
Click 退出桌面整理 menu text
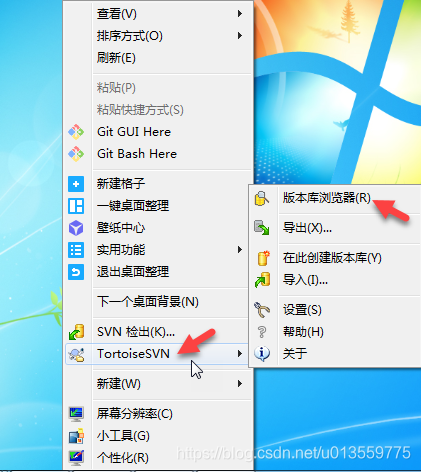coord(133,272)
